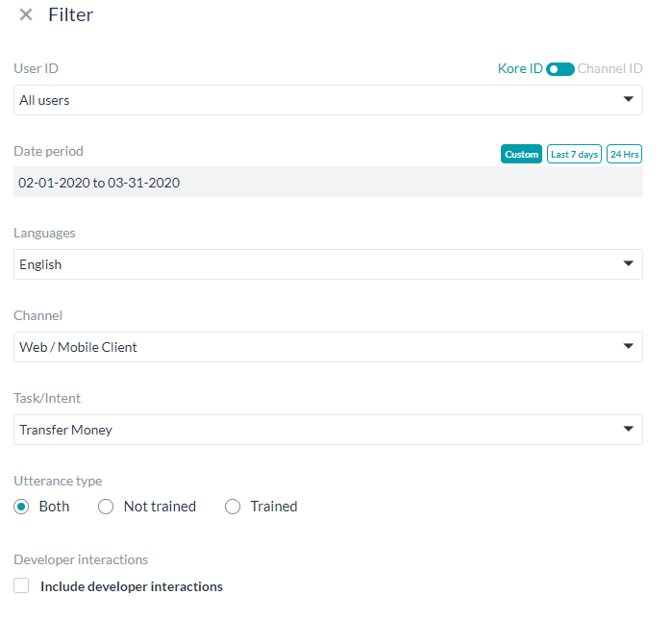Viewport: 672px width, 620px height.
Task: Close the Filter panel with X icon
Action: click(26, 15)
